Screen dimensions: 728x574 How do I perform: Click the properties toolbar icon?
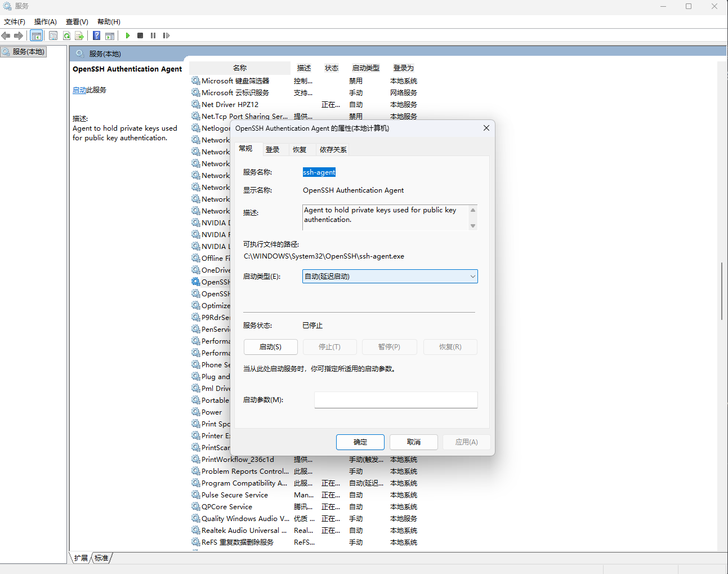click(53, 35)
